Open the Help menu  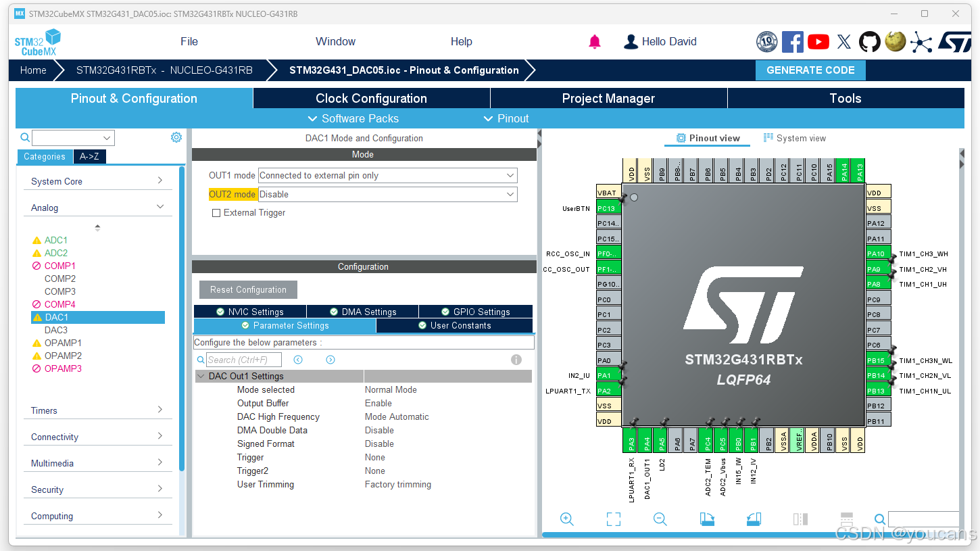[462, 42]
